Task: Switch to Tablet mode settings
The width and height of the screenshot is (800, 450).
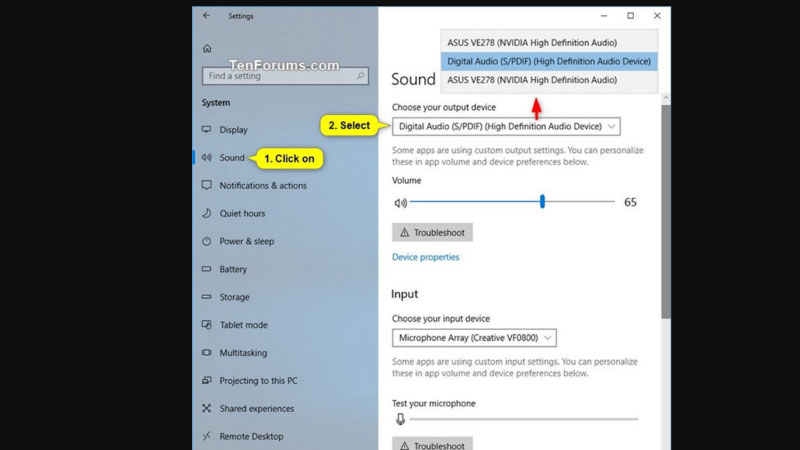Action: pos(244,325)
